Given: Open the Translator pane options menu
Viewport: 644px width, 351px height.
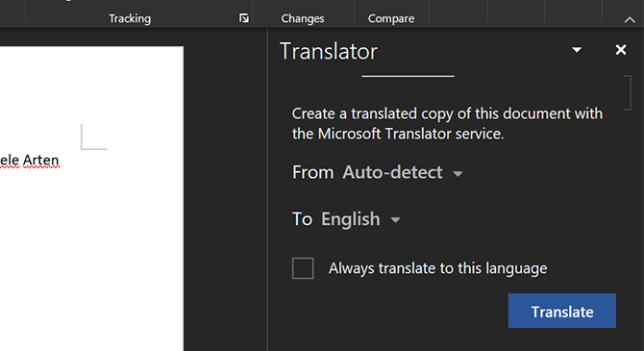Looking at the screenshot, I should coord(577,50).
